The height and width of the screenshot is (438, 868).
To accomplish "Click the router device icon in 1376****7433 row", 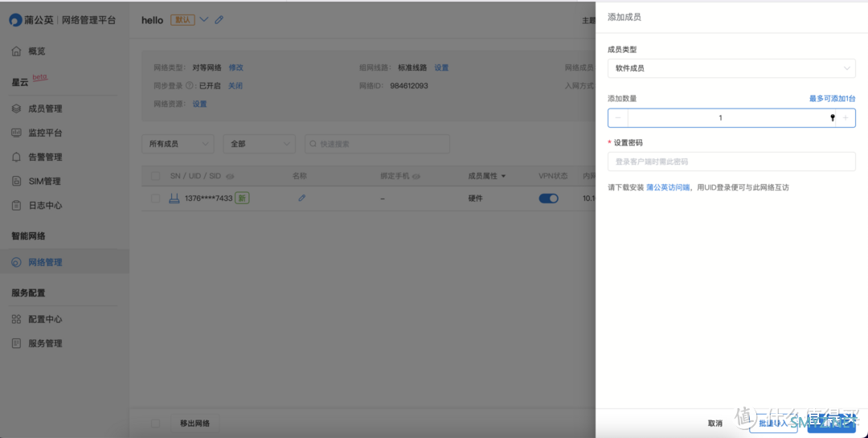I will click(174, 199).
